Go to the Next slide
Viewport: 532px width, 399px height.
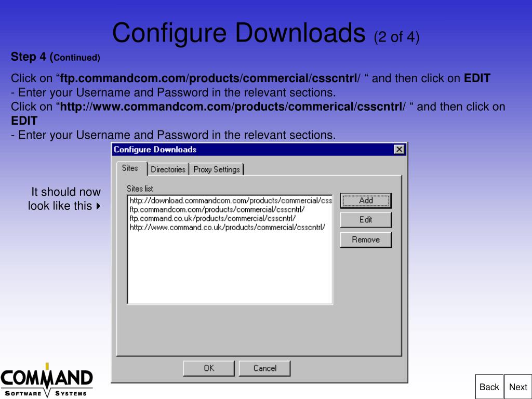click(518, 387)
